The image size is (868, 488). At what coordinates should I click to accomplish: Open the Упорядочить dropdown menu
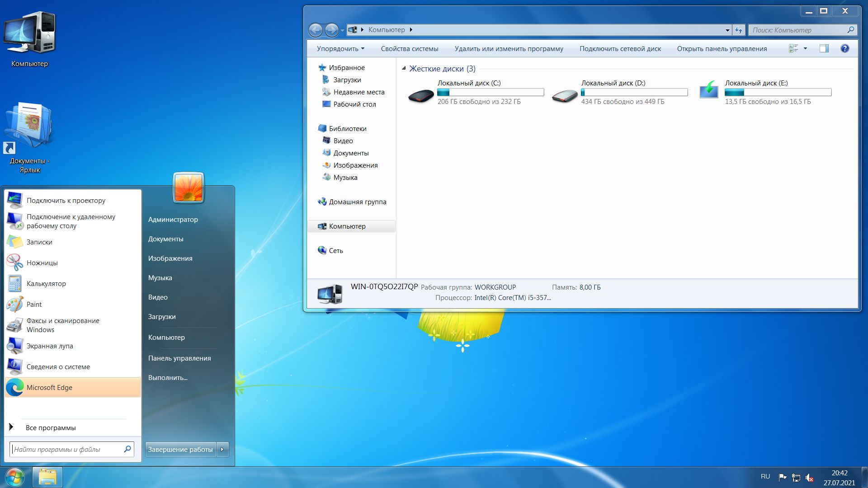pos(340,48)
